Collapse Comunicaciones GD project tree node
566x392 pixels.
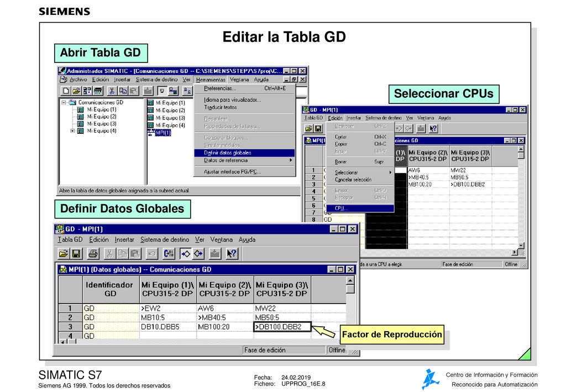(64, 102)
